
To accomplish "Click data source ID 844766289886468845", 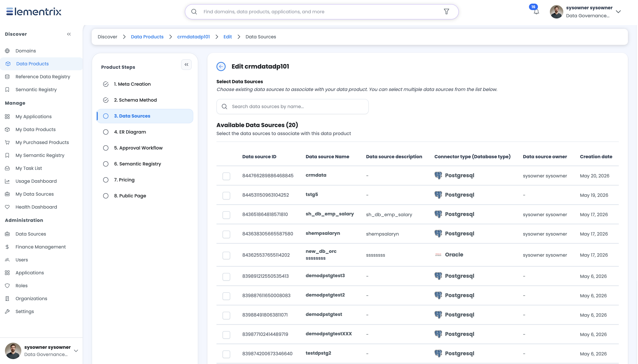I will 268,176.
